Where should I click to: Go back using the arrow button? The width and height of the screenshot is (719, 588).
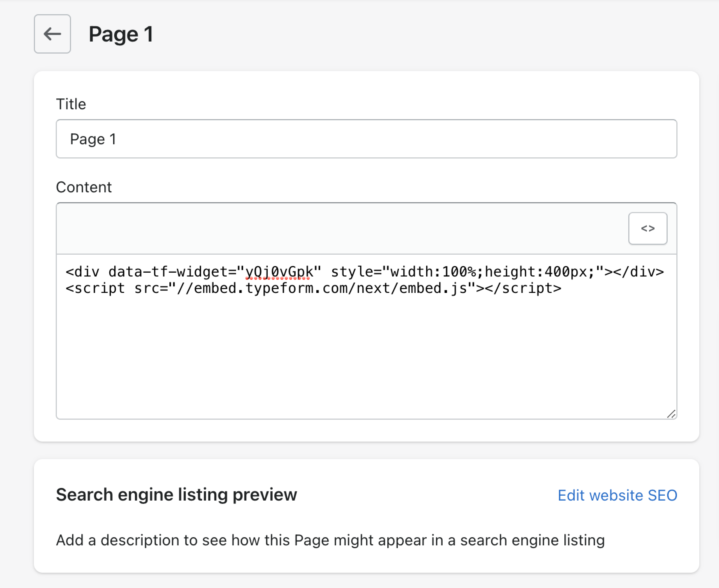tap(52, 34)
